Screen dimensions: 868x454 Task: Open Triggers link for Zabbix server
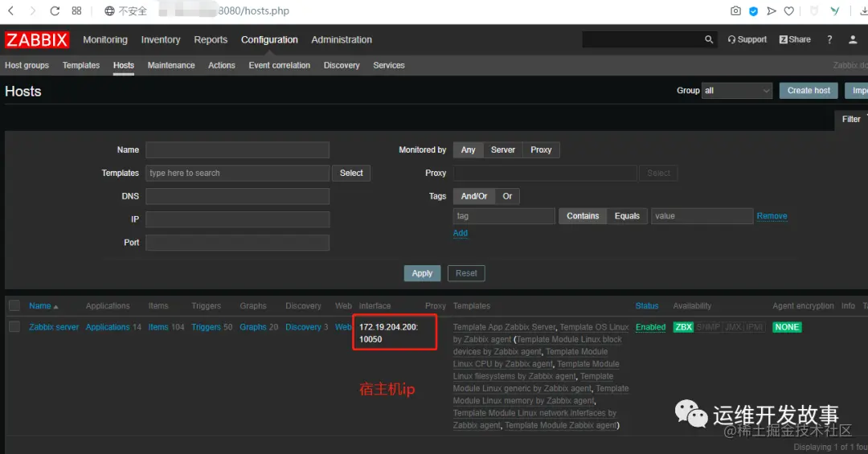click(206, 327)
